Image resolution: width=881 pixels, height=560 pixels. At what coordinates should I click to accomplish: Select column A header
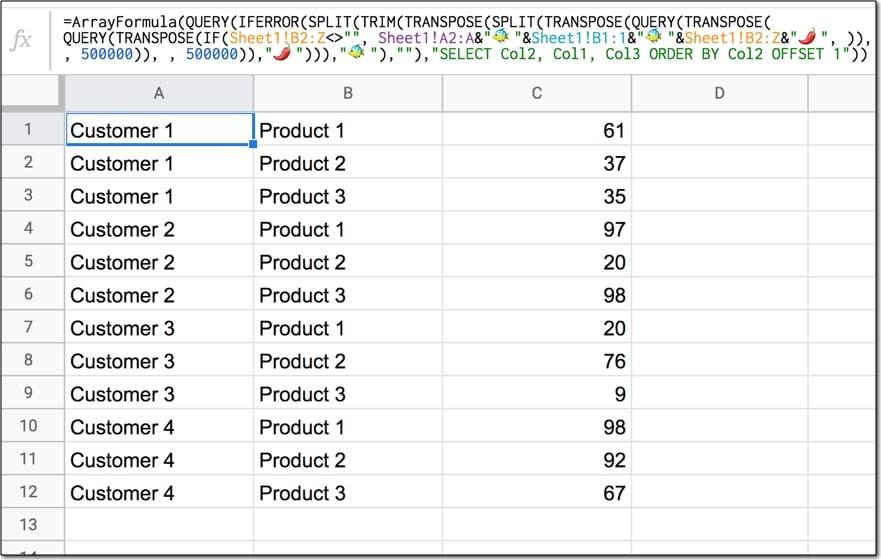tap(159, 93)
